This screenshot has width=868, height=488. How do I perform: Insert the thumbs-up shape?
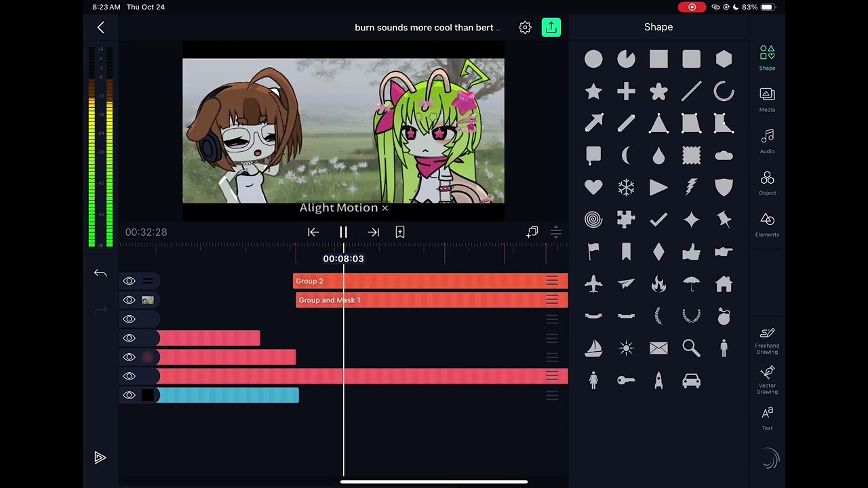(691, 252)
